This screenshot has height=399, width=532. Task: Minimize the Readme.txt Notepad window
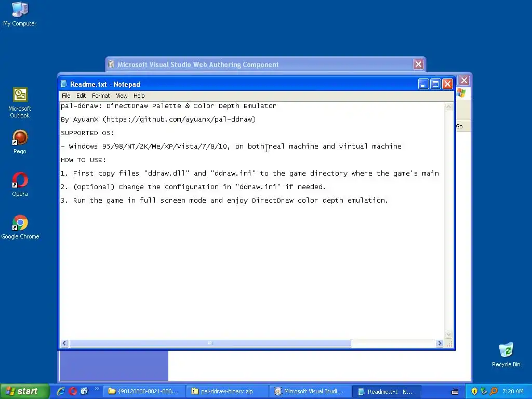click(x=423, y=84)
